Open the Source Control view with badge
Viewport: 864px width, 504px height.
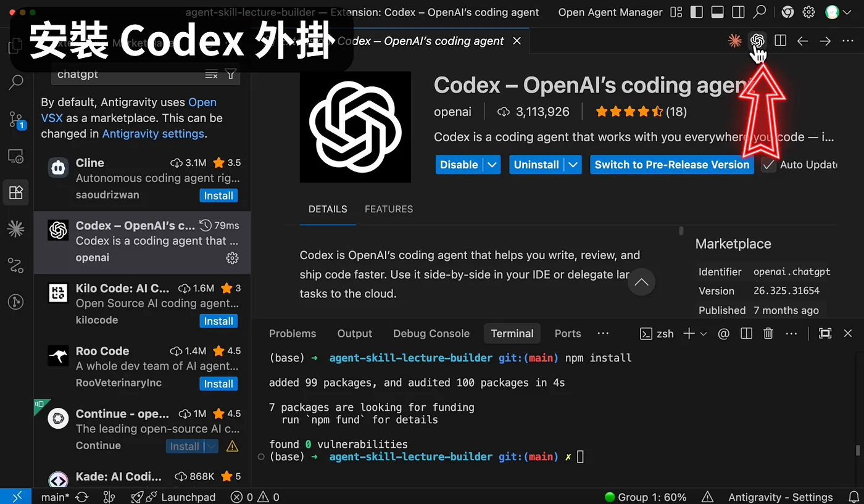coord(16,119)
